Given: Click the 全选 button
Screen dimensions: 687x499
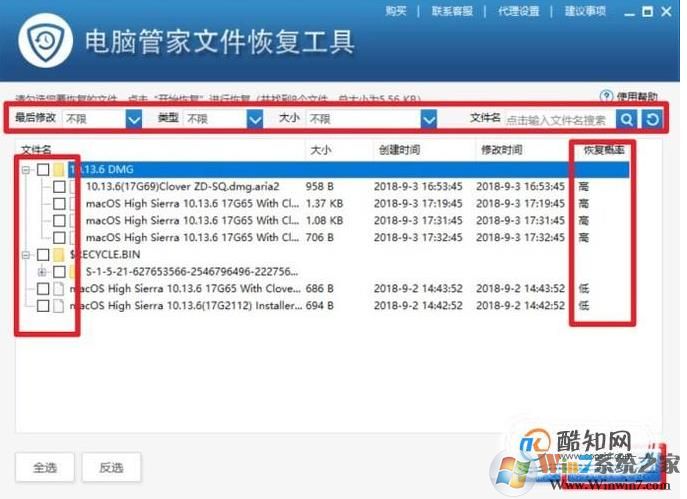Looking at the screenshot, I should pyautogui.click(x=45, y=467).
